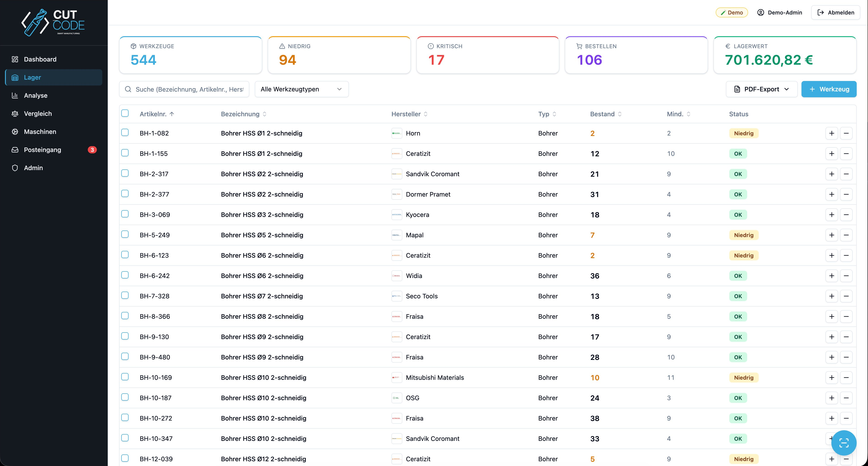The width and height of the screenshot is (868, 466).
Task: Increase stock for BH-9-480 with plus
Action: click(832, 357)
